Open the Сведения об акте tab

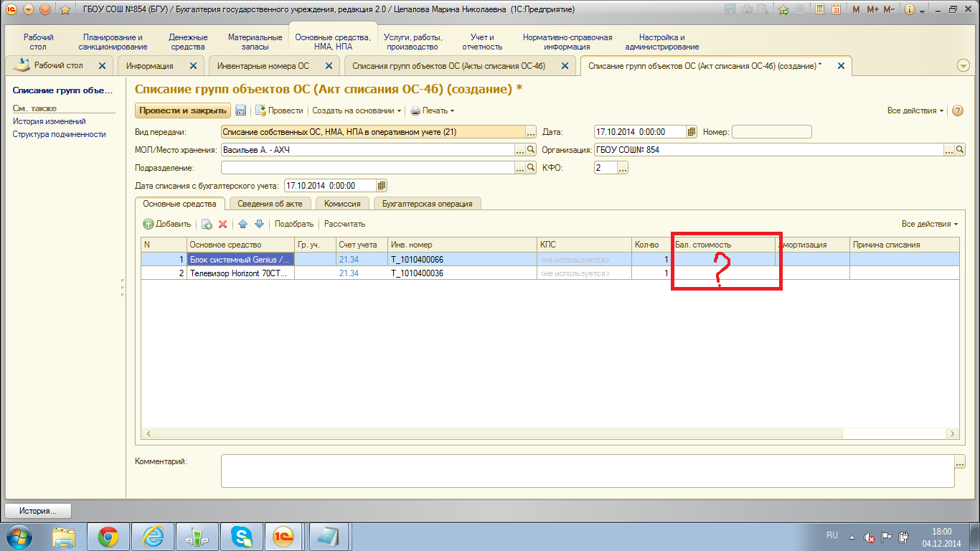tap(270, 204)
